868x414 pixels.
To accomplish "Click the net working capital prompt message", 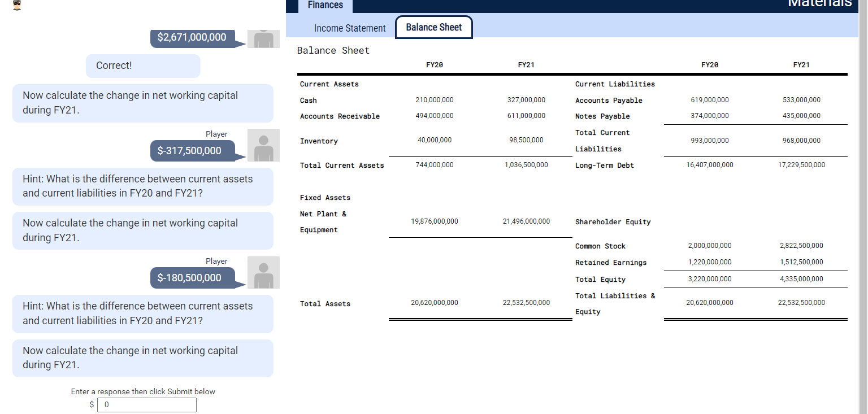I will point(142,103).
